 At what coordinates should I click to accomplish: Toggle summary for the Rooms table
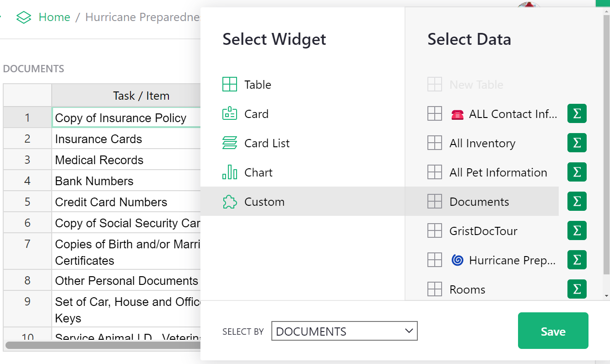pyautogui.click(x=577, y=289)
